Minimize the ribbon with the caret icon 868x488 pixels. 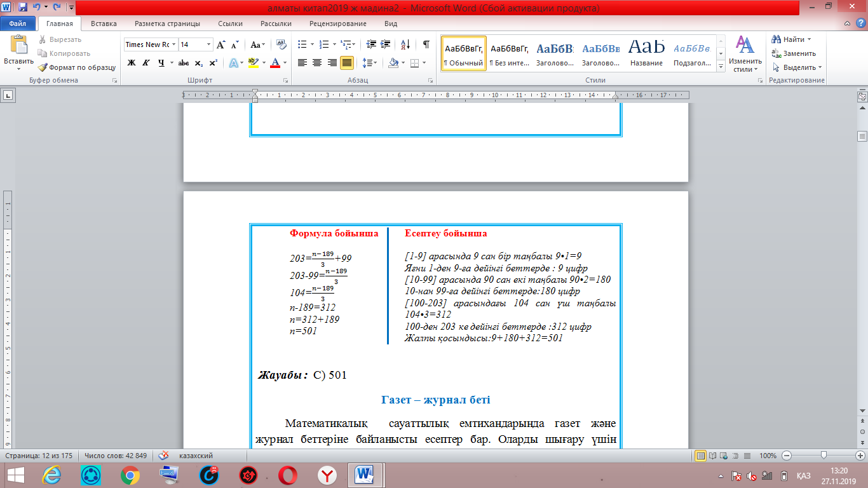[848, 24]
